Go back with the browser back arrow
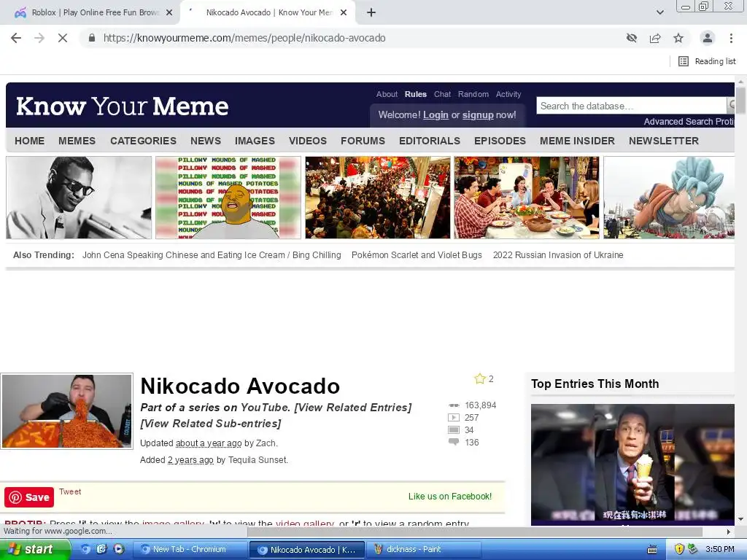This screenshot has width=747, height=560. point(16,38)
